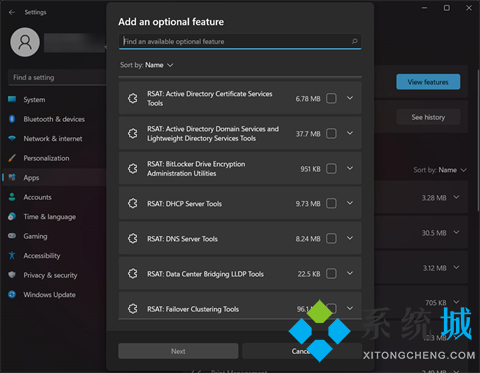Click the Windows Update sync icon
Screen dimensions: 480x373
tap(12, 294)
